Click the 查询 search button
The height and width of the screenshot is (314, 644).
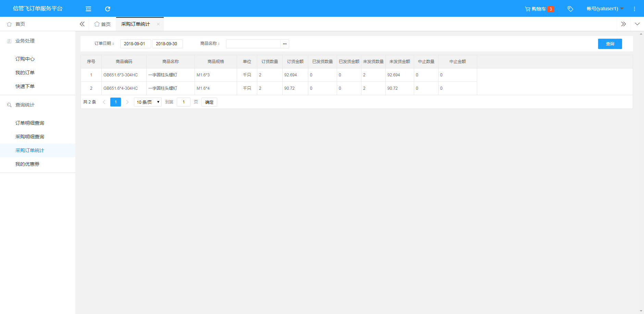[610, 44]
